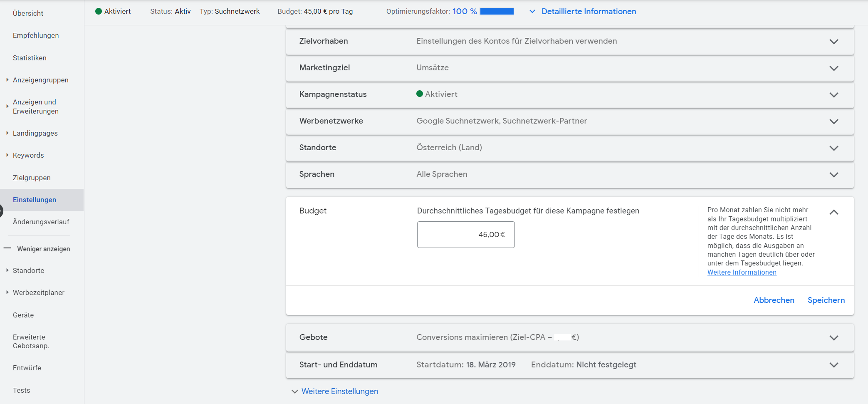Expand Anzeigengruppen sidebar arrow

point(7,79)
